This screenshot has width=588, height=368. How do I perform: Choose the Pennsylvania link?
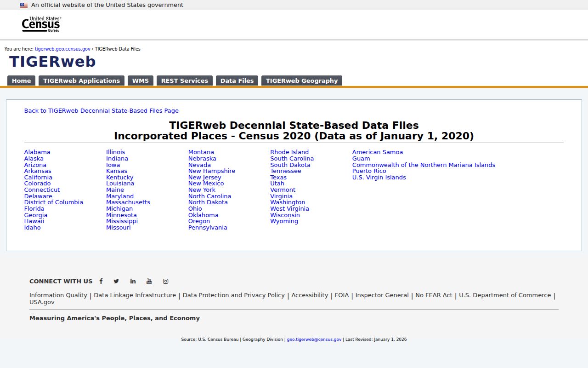tap(208, 228)
